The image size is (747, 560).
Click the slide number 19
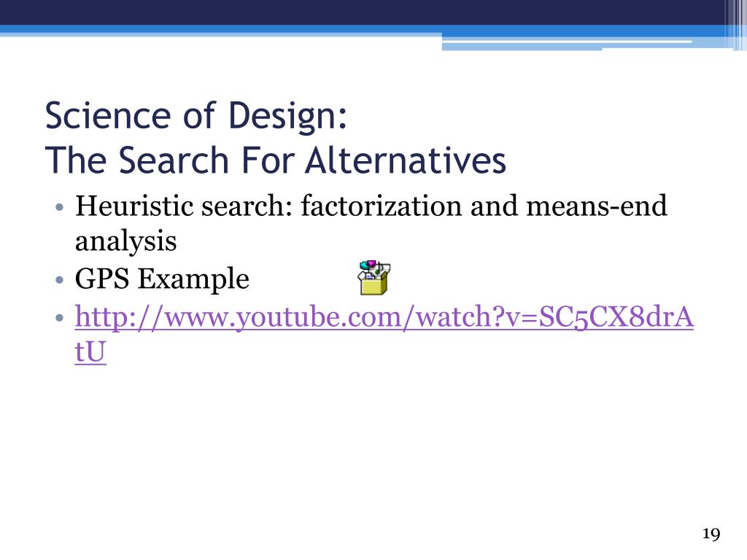pyautogui.click(x=711, y=534)
